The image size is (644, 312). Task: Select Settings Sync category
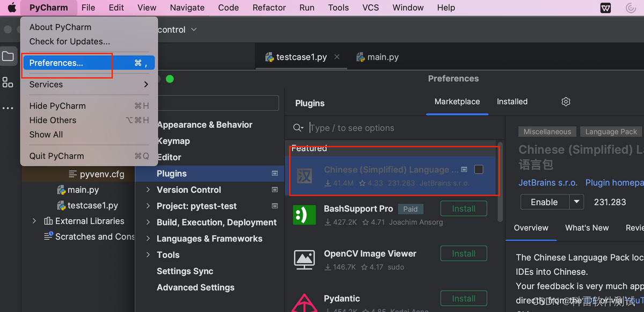pos(185,271)
